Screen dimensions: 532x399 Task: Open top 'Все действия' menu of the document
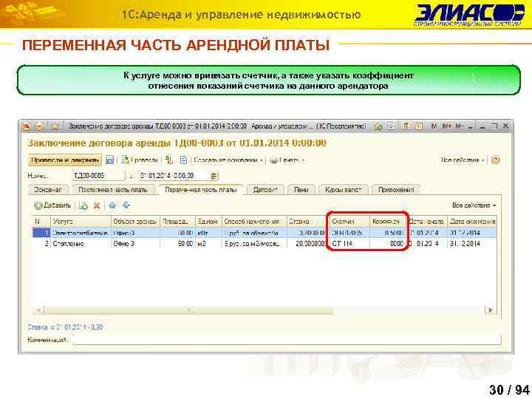click(463, 160)
